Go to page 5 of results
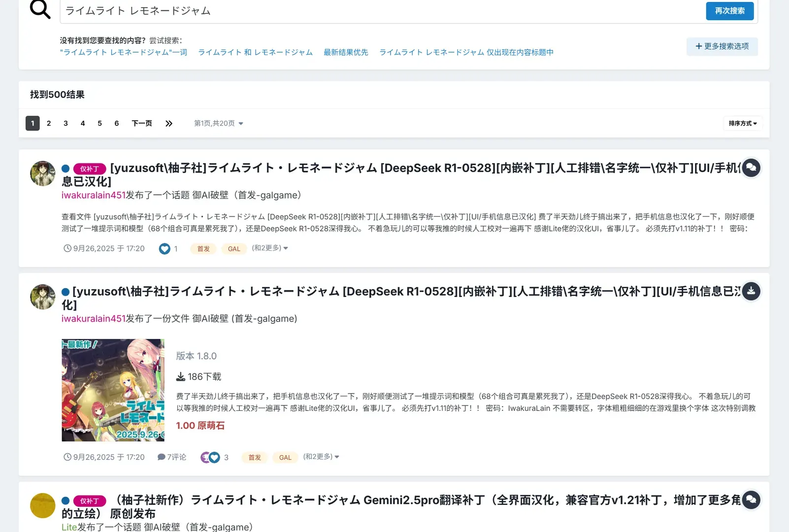This screenshot has height=532, width=789. tap(99, 123)
